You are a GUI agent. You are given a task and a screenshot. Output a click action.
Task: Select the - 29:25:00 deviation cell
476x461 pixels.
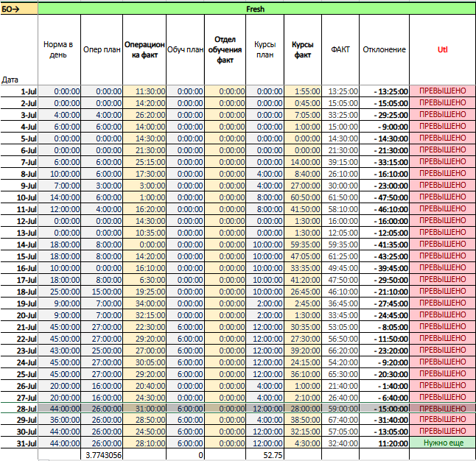pyautogui.click(x=384, y=115)
